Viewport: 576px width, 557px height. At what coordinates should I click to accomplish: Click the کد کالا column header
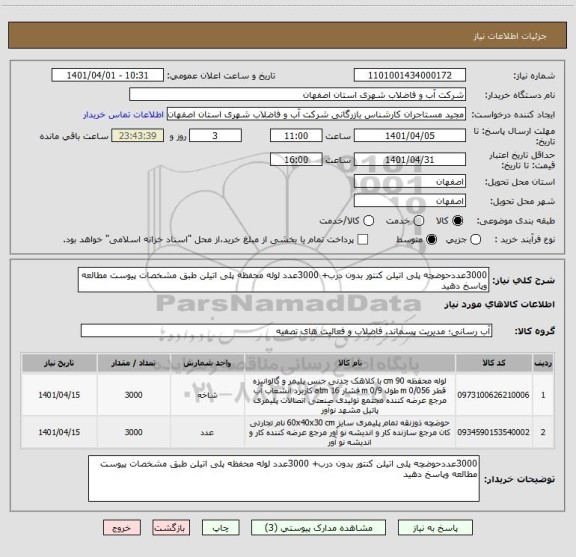click(x=494, y=363)
